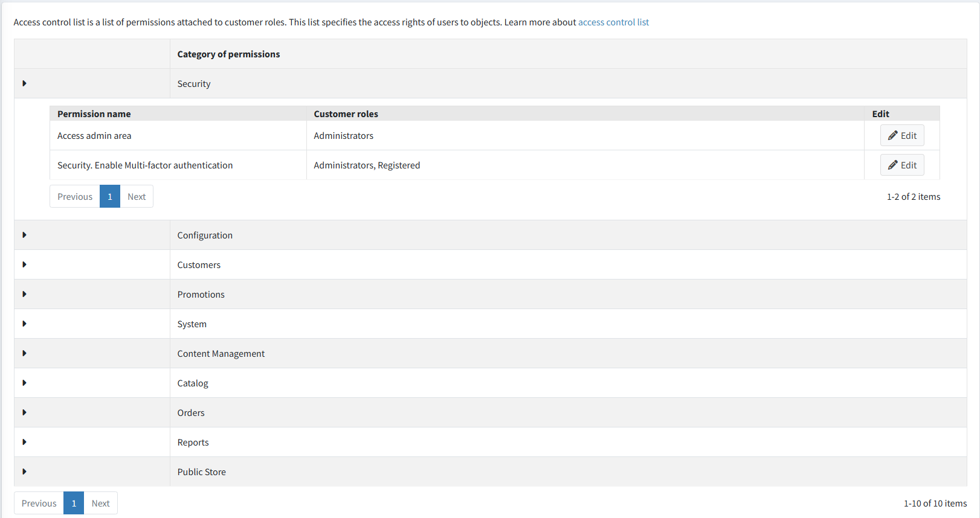Click the Customer roles column header
This screenshot has width=980, height=518.
point(346,114)
